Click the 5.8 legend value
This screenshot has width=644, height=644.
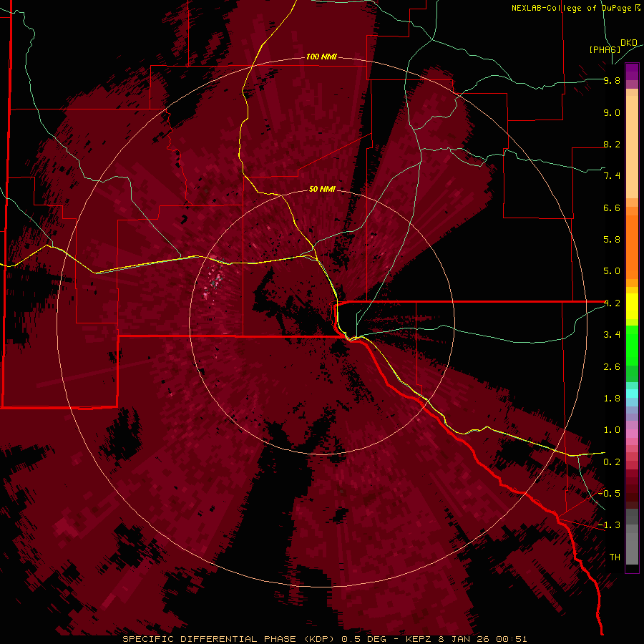pyautogui.click(x=612, y=239)
